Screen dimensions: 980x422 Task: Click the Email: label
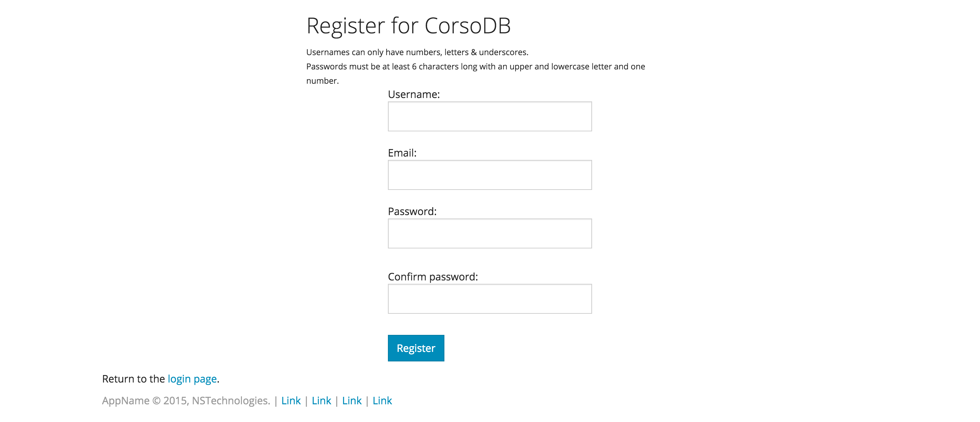[x=402, y=152]
